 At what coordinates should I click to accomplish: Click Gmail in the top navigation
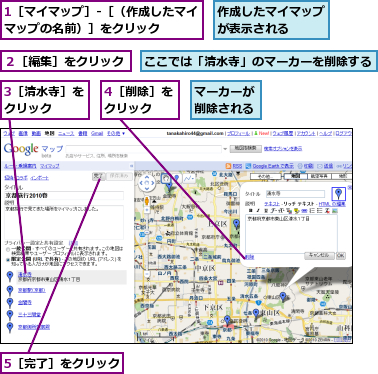pyautogui.click(x=97, y=133)
